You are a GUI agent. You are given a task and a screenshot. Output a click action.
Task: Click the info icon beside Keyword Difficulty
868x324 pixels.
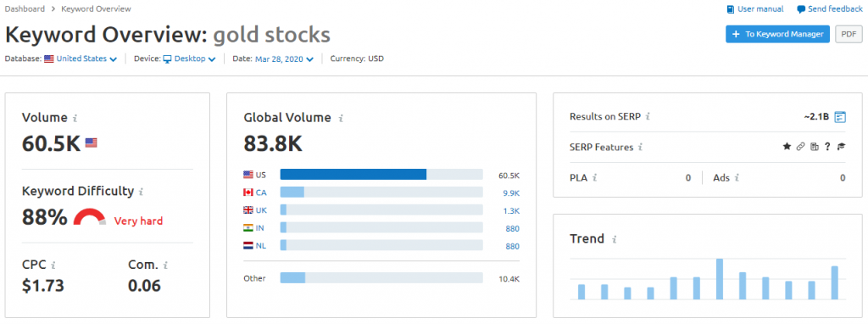click(141, 192)
